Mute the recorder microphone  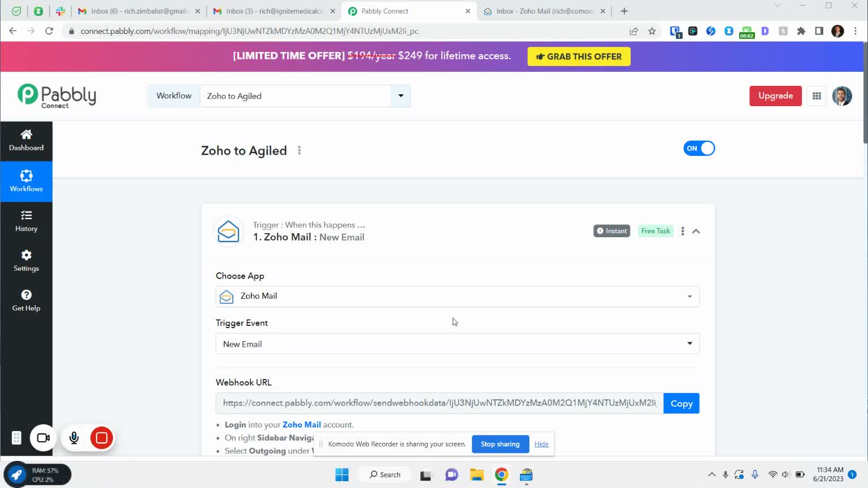[74, 438]
